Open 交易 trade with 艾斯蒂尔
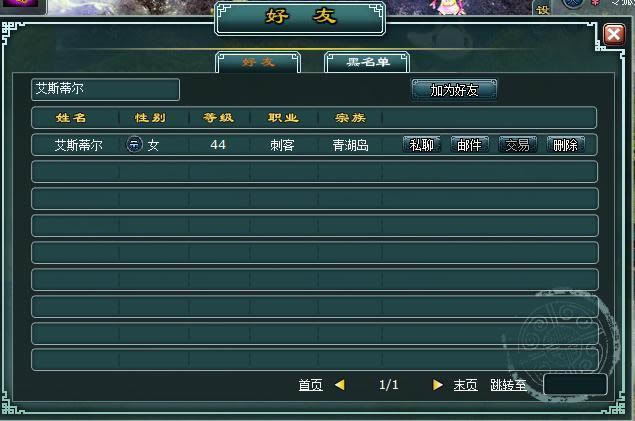The height and width of the screenshot is (421, 635). pos(518,145)
